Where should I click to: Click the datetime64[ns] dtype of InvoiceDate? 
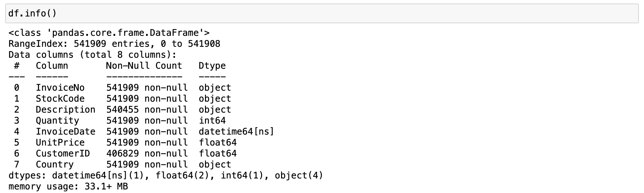coord(236,132)
